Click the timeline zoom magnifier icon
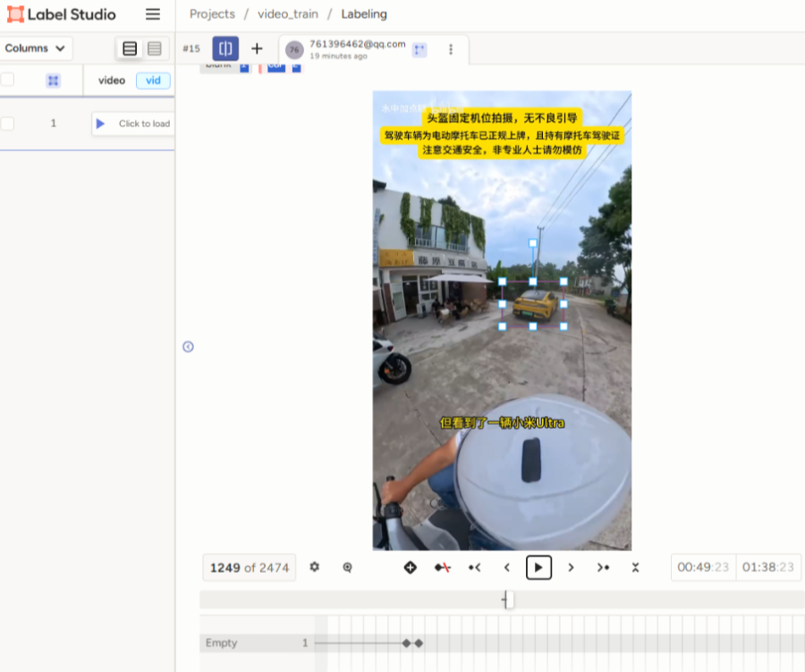The width and height of the screenshot is (805, 672). 348,567
